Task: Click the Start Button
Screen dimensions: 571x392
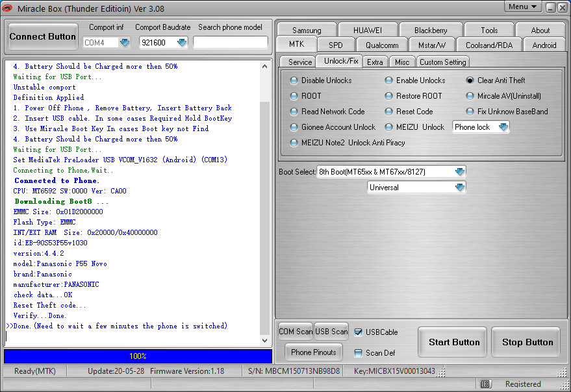Action: [453, 342]
